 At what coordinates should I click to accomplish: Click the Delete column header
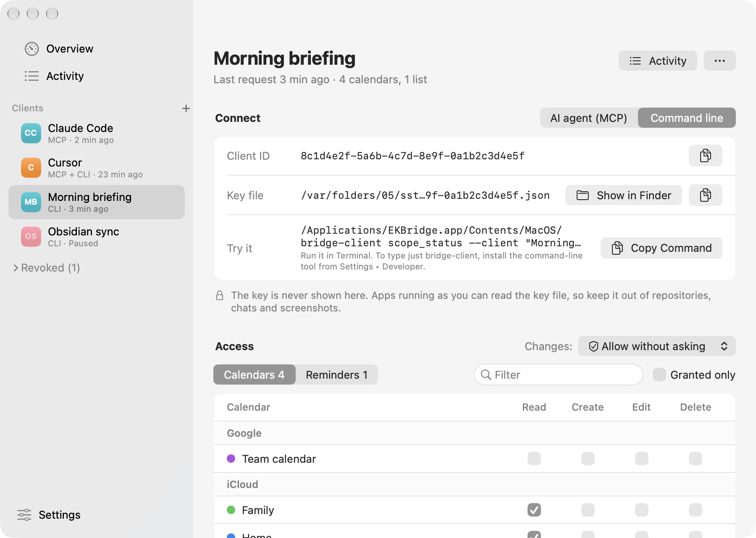pyautogui.click(x=696, y=407)
